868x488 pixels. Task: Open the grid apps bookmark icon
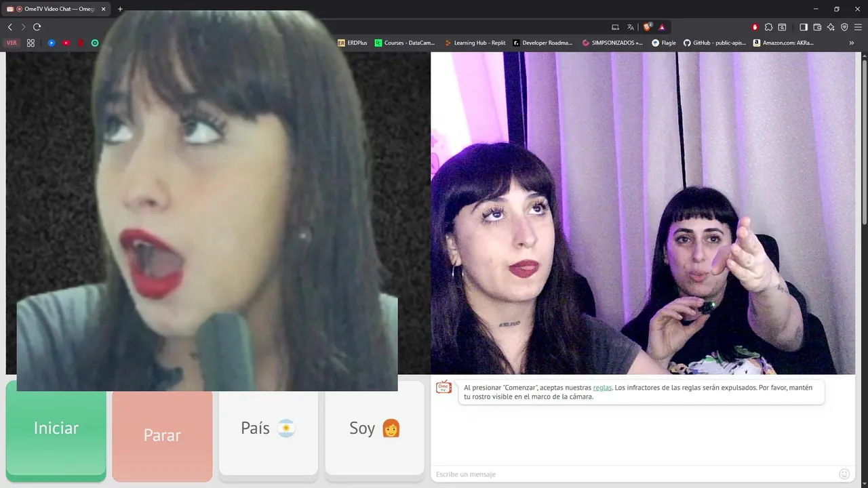31,43
